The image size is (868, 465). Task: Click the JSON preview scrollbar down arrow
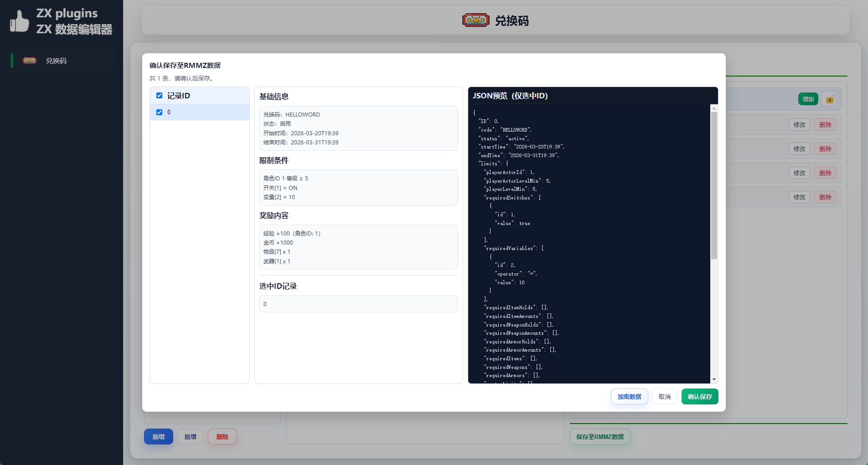714,379
